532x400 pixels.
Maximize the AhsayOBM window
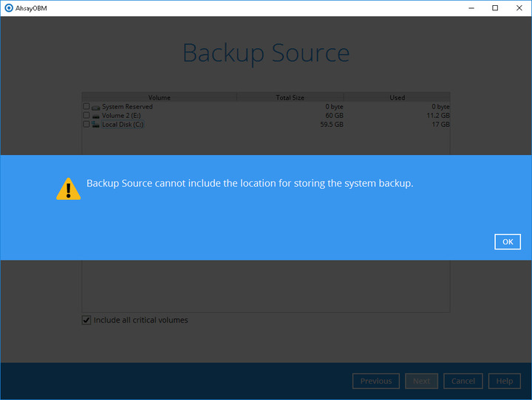click(x=495, y=8)
